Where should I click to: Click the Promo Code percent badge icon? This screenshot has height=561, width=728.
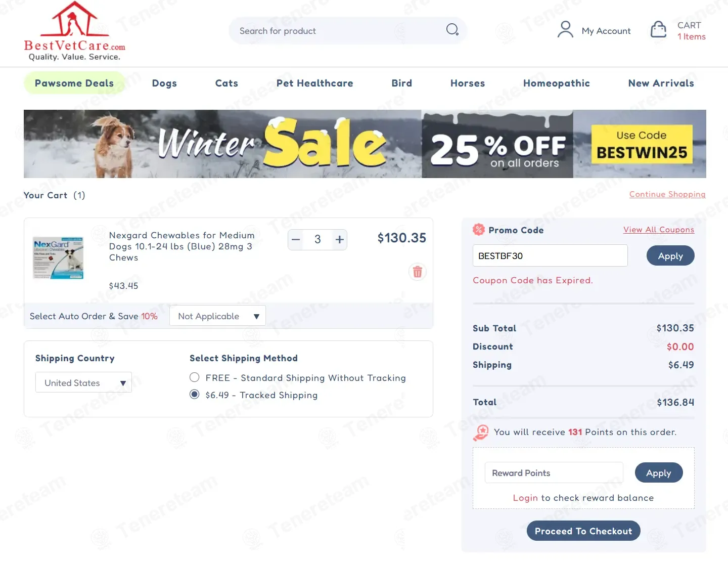pos(478,230)
